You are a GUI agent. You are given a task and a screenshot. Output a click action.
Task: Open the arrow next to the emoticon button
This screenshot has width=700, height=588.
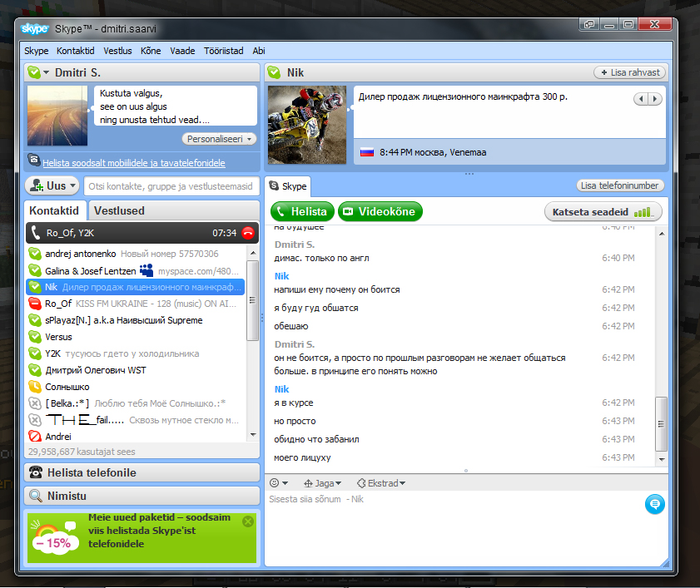coord(285,483)
